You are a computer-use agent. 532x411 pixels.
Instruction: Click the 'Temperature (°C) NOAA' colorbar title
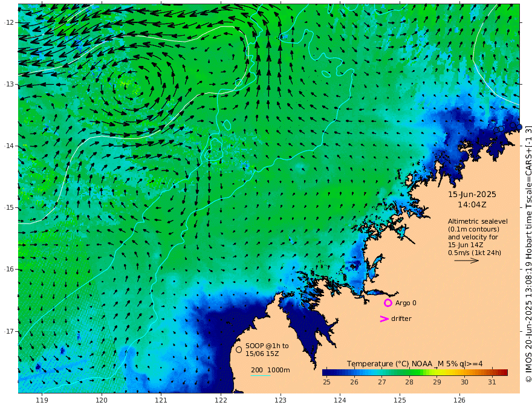pos(389,364)
